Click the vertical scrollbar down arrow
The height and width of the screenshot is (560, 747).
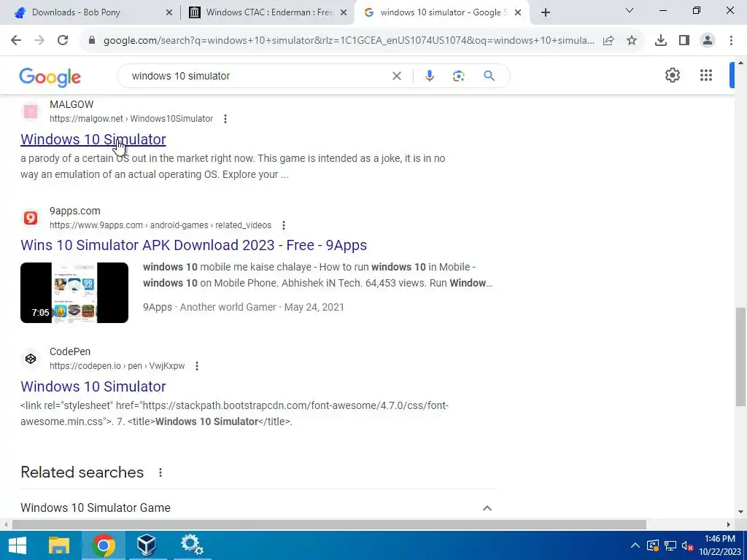(x=741, y=513)
